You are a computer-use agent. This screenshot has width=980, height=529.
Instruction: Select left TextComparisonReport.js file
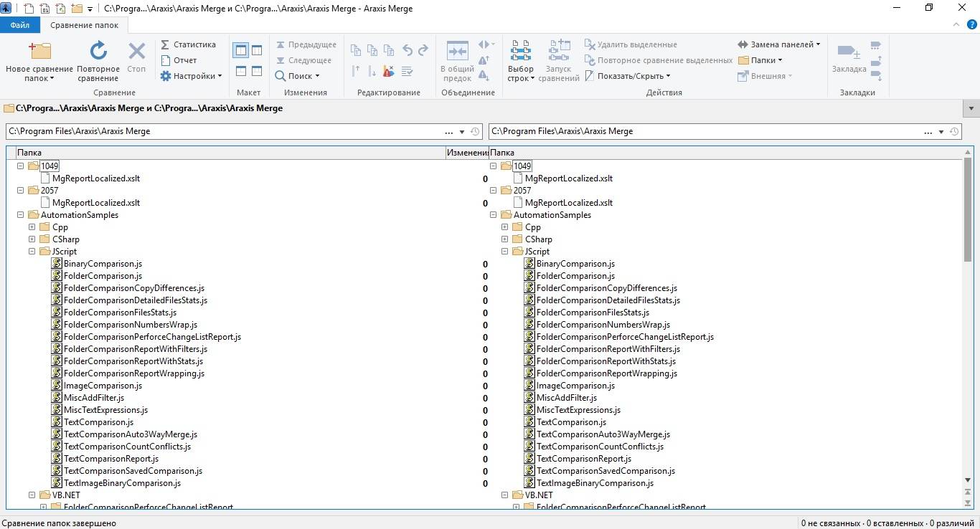click(x=111, y=459)
